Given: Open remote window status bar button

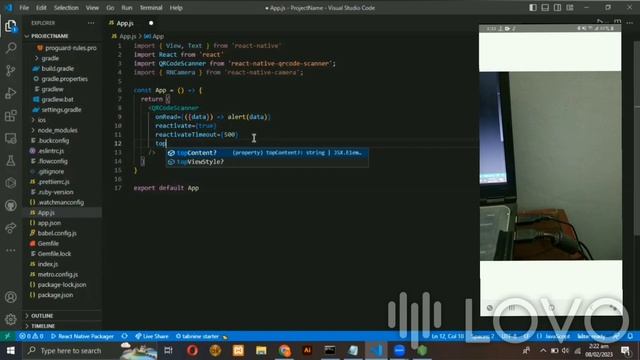Looking at the screenshot, I should point(7,336).
